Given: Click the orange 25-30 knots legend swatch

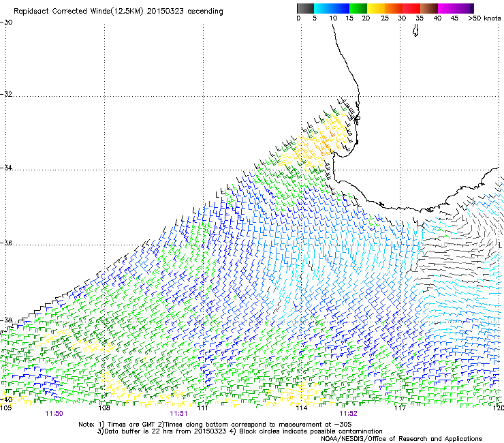Looking at the screenshot, I should click(394, 8).
